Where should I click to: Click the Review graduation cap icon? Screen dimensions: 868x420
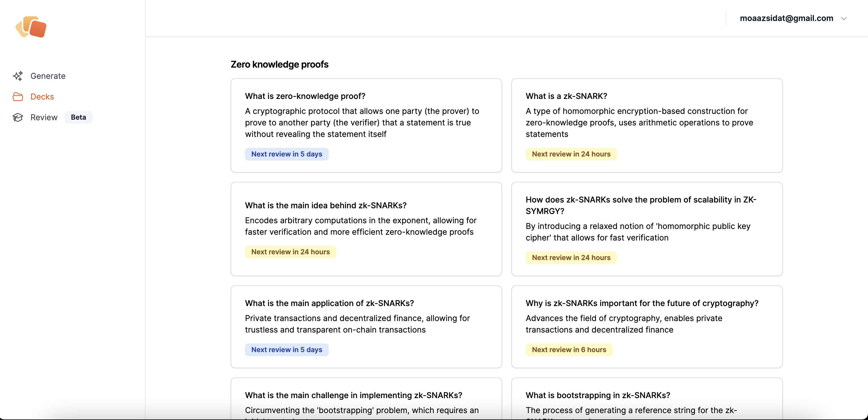(x=18, y=117)
